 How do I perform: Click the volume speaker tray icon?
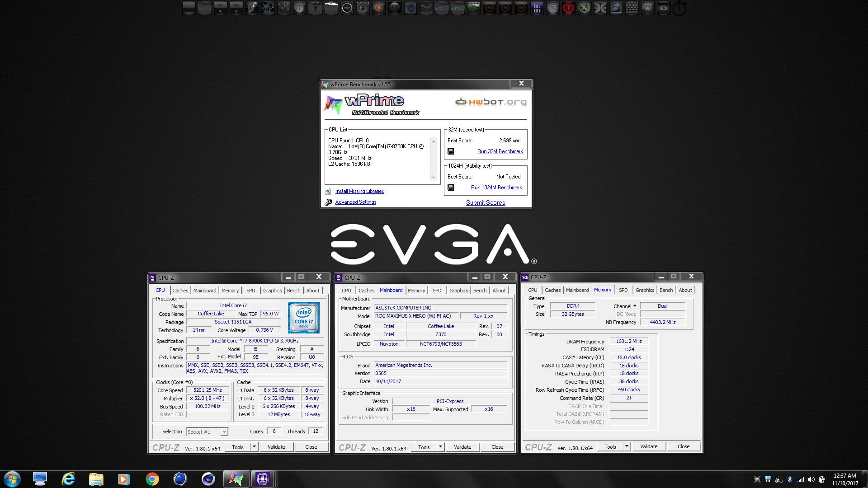[811, 479]
